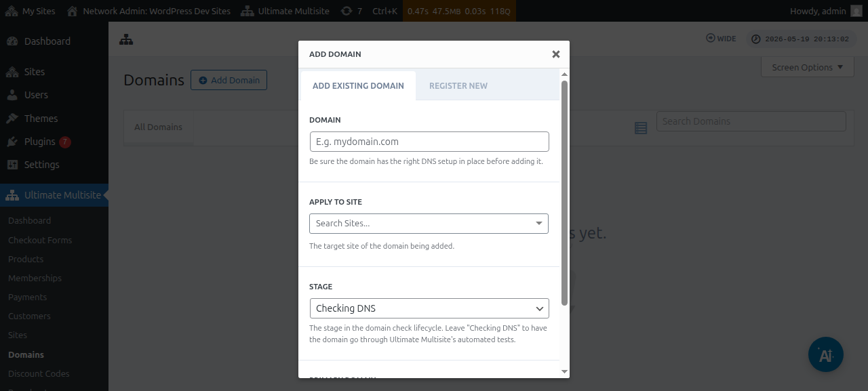Click the modal scrollbar down arrow

564,371
